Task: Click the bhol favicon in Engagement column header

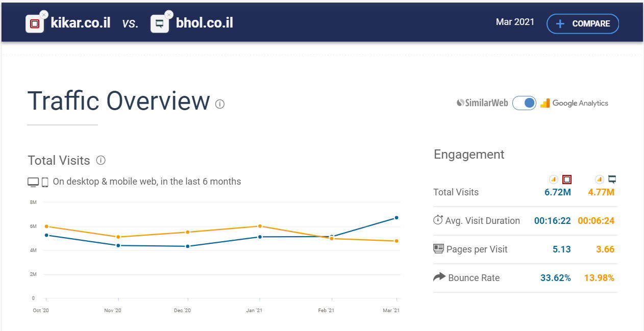Action: point(612,179)
